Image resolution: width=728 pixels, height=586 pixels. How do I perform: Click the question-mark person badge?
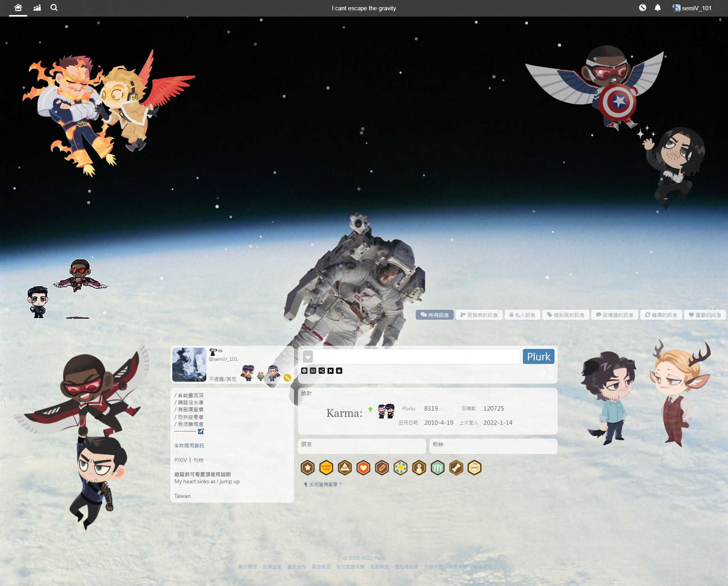tap(419, 468)
